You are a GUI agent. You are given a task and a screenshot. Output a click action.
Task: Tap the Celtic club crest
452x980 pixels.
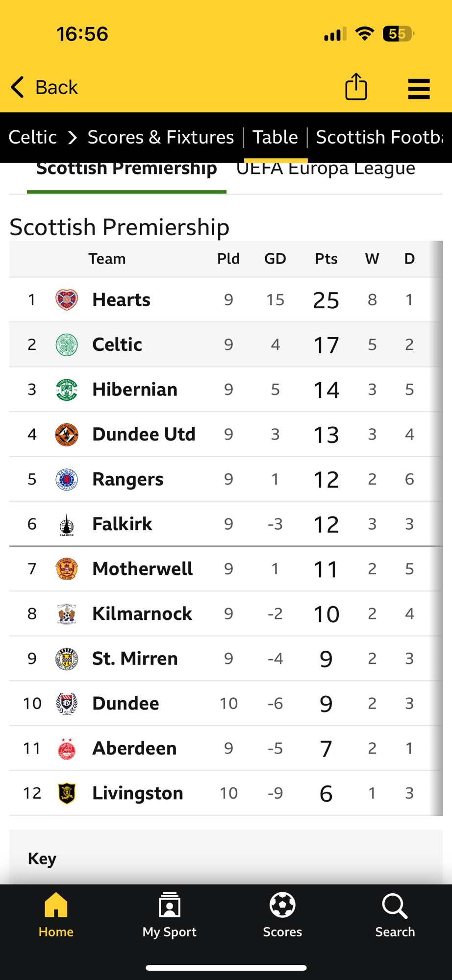click(x=67, y=345)
